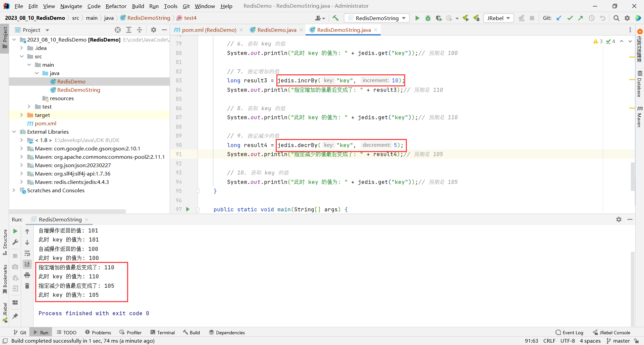Open the Refactor menu
Viewport: 644px width, 345px height.
[x=116, y=6]
